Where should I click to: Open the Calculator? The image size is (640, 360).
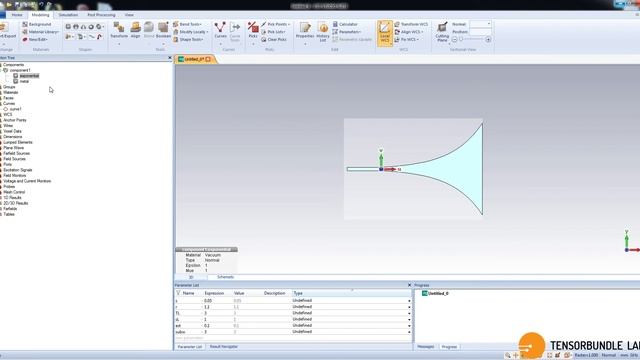345,24
